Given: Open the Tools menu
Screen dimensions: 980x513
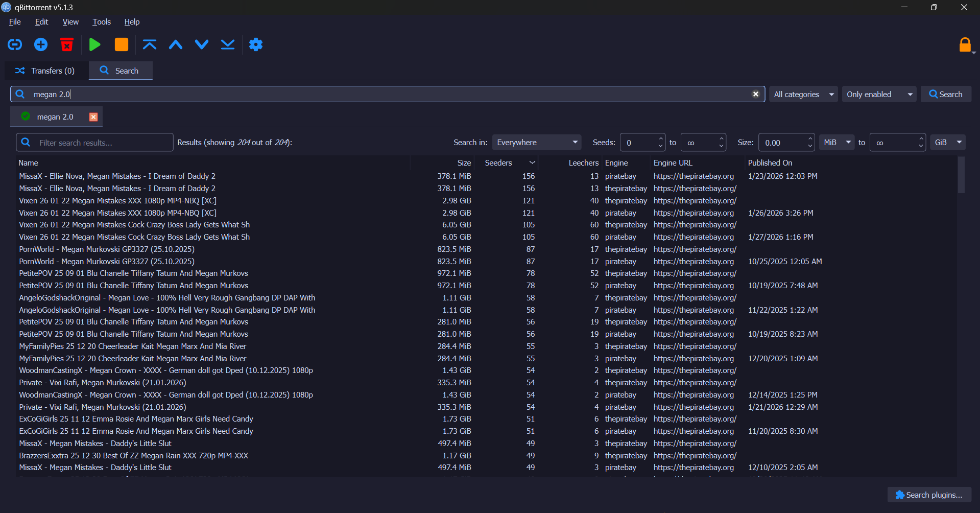Looking at the screenshot, I should (x=102, y=22).
